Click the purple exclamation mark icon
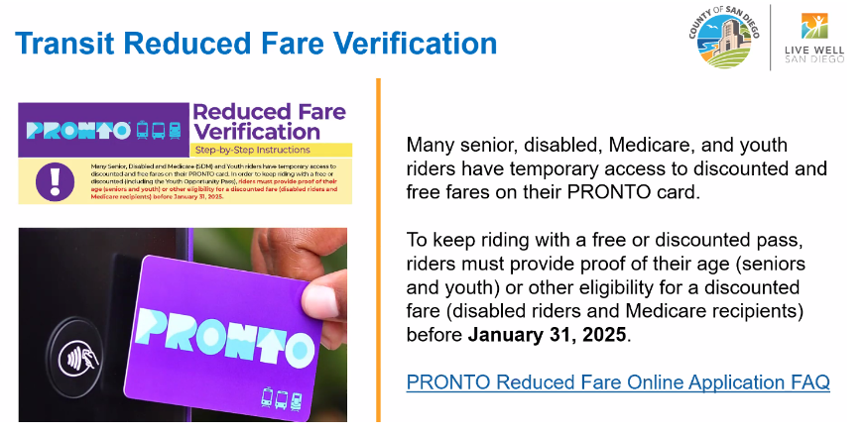 pyautogui.click(x=55, y=181)
